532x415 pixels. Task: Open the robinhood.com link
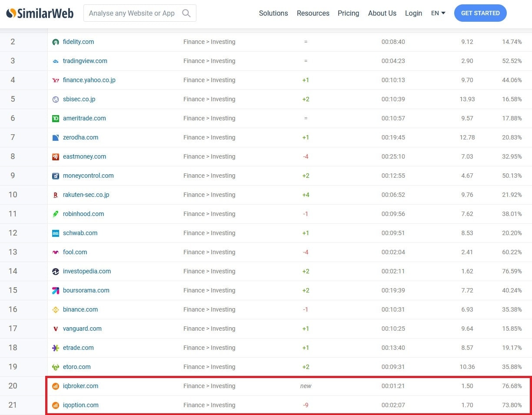tap(83, 214)
